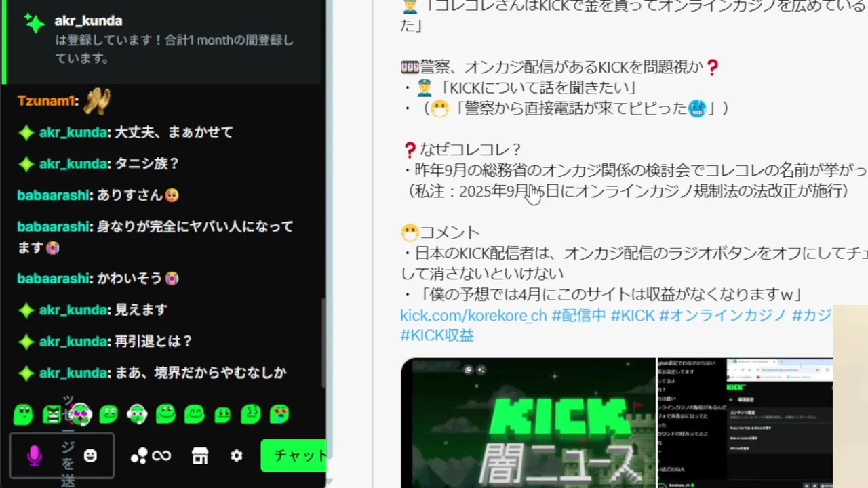Insert the small squinting green emote
The image size is (868, 488).
click(x=222, y=414)
